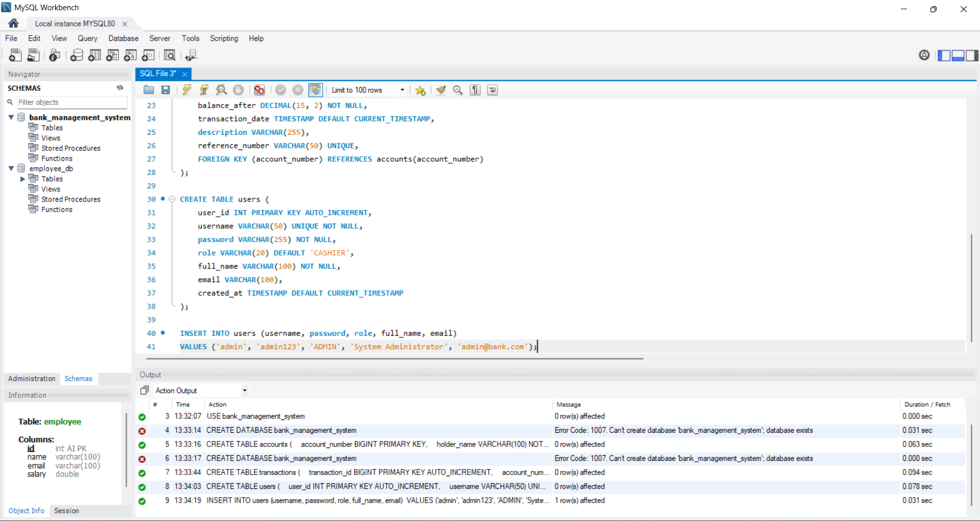Open a new SQL tab icon
Viewport: 980px width, 521px height.
(x=15, y=55)
